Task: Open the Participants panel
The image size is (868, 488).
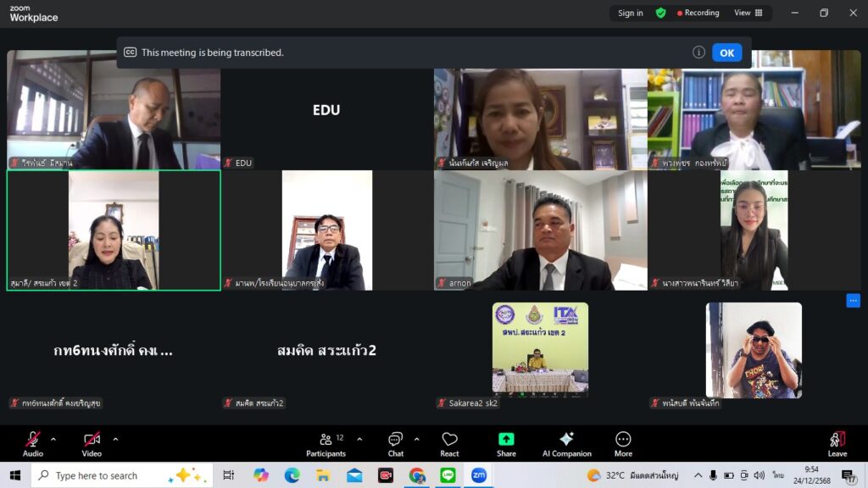Action: click(325, 444)
